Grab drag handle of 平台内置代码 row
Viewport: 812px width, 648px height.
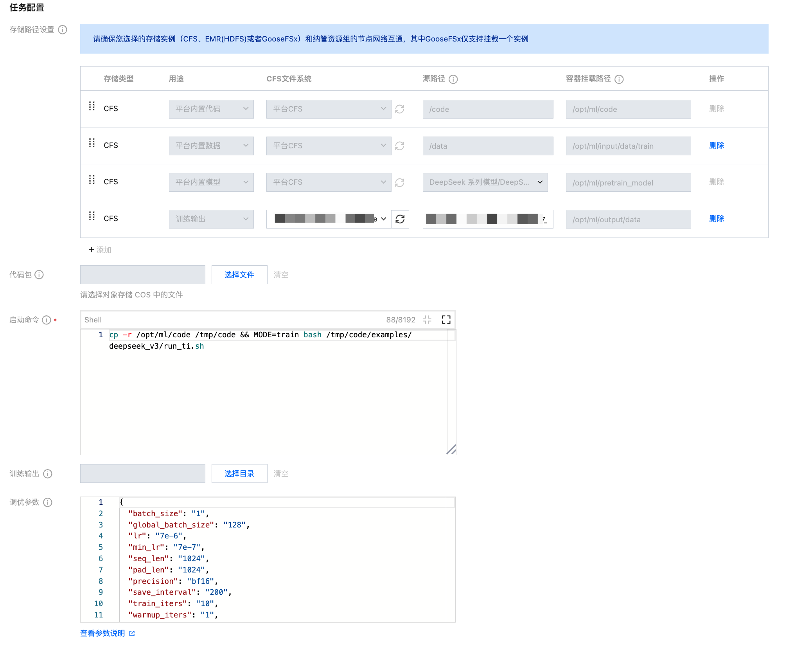[x=92, y=106]
